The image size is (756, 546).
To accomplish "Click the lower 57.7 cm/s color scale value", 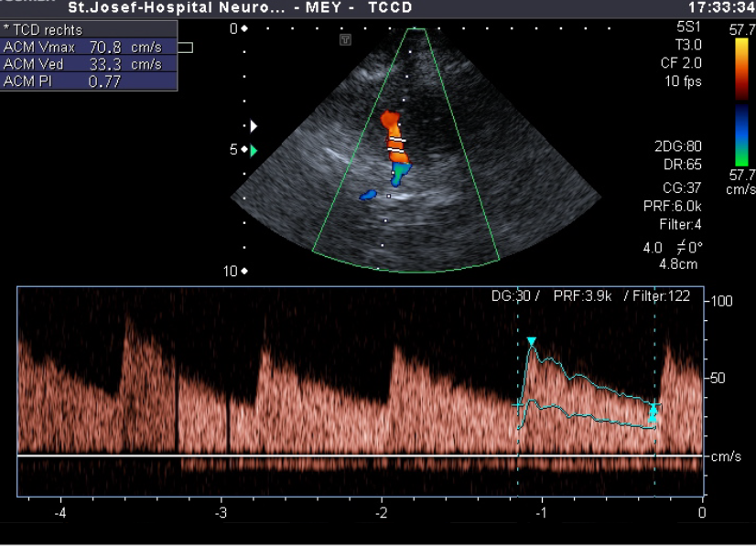I will 742,182.
